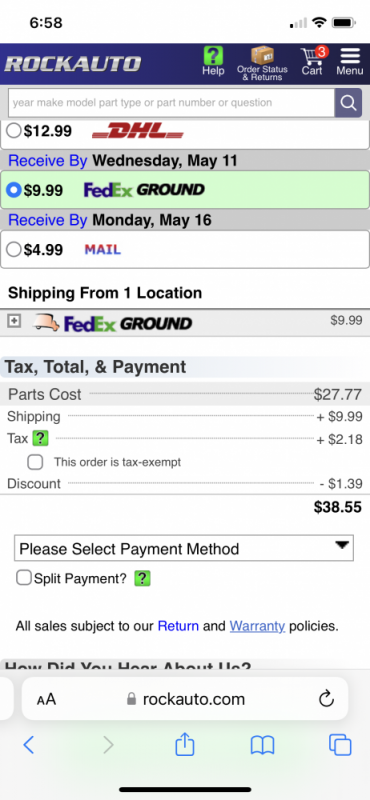Click the search magnifier button
Image resolution: width=370 pixels, height=800 pixels.
point(348,103)
